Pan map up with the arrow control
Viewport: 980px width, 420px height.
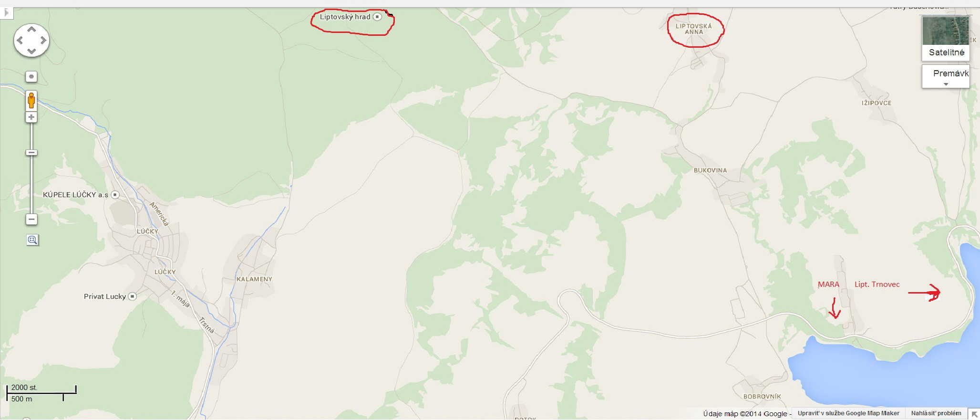click(31, 30)
